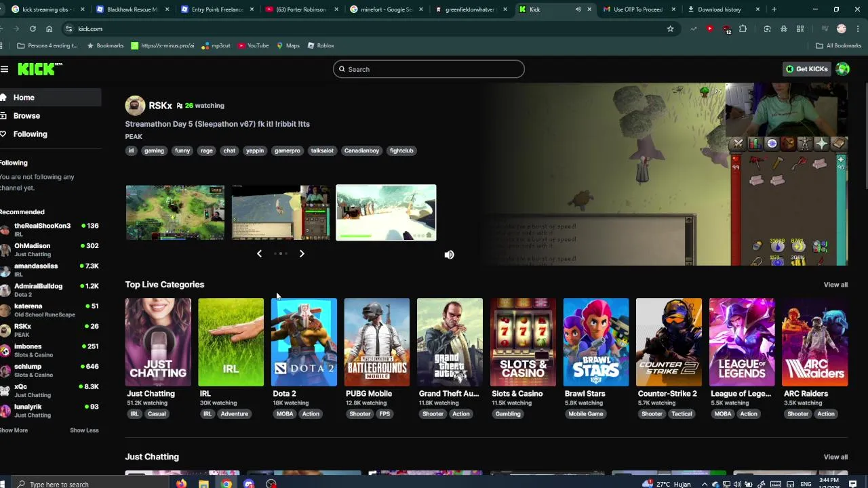Open lunalyrik recommended channel
This screenshot has height=488, width=868.
coord(50,410)
